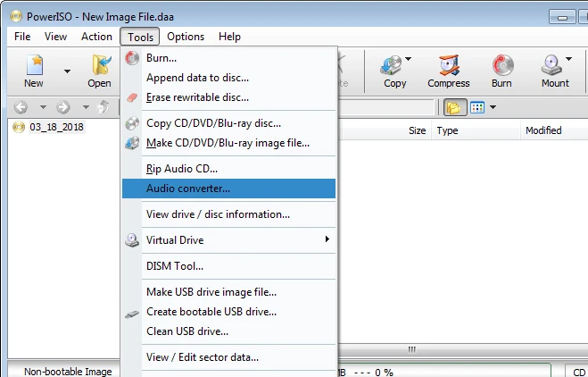Choose Make CD/DVD/Blu-ray image file...

[228, 143]
